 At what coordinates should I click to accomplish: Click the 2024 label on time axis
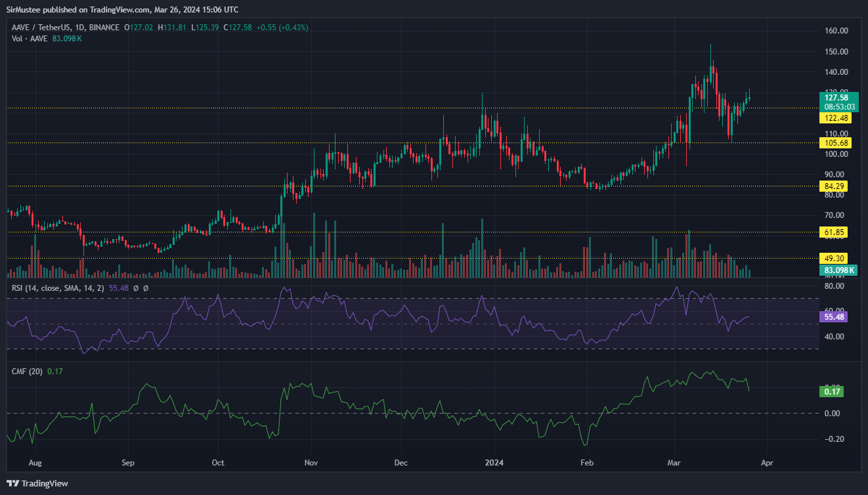click(x=495, y=463)
